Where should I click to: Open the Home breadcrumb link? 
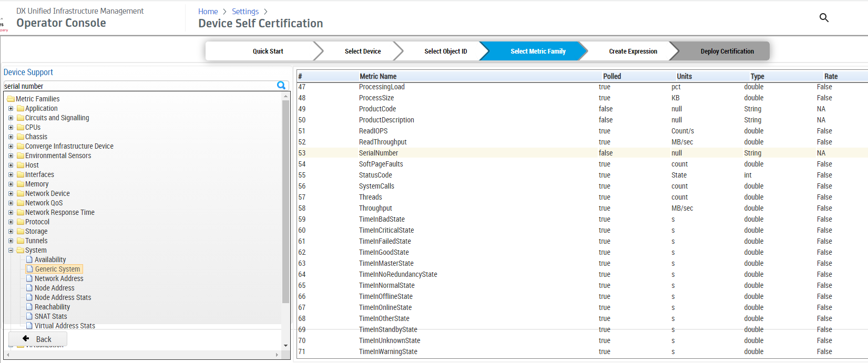coord(208,11)
